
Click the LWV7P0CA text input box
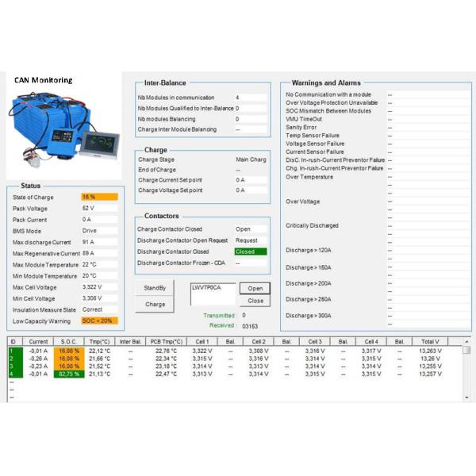[213, 294]
